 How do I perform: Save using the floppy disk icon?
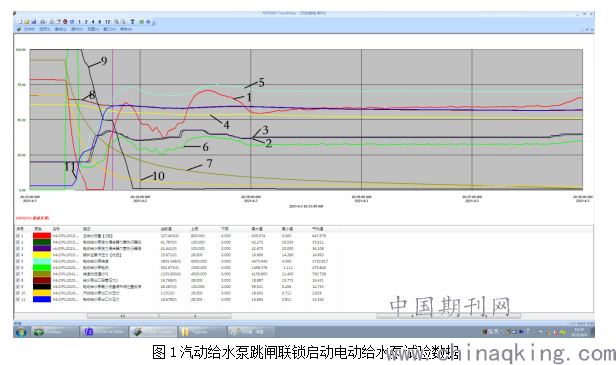tap(34, 22)
